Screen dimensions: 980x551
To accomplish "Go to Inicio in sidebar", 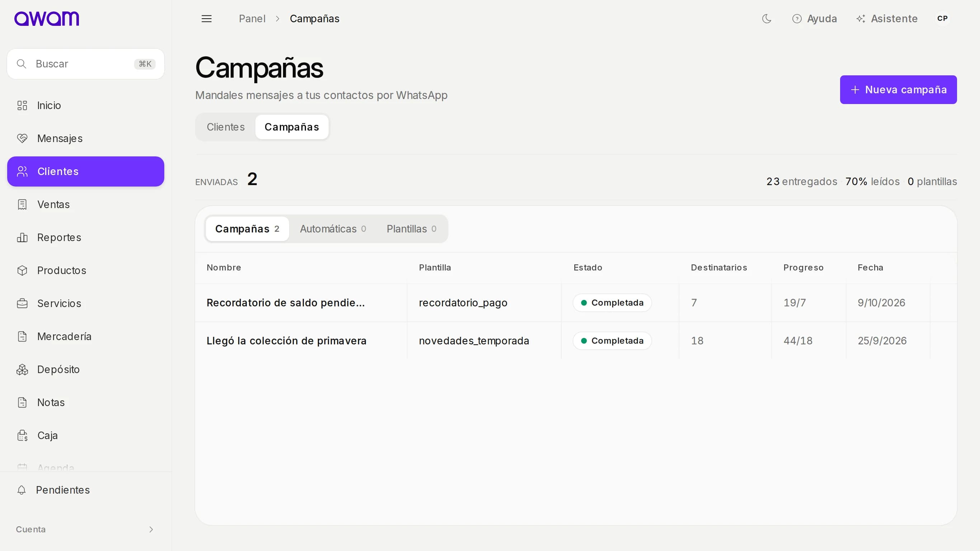I will 86,105.
